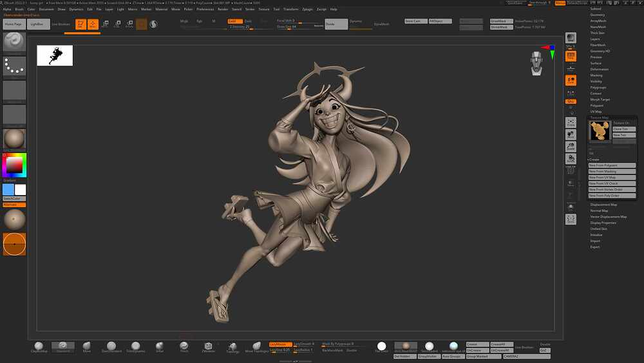Image resolution: width=644 pixels, height=363 pixels.
Task: Click the texture map thumbnail preview
Action: pyautogui.click(x=600, y=131)
